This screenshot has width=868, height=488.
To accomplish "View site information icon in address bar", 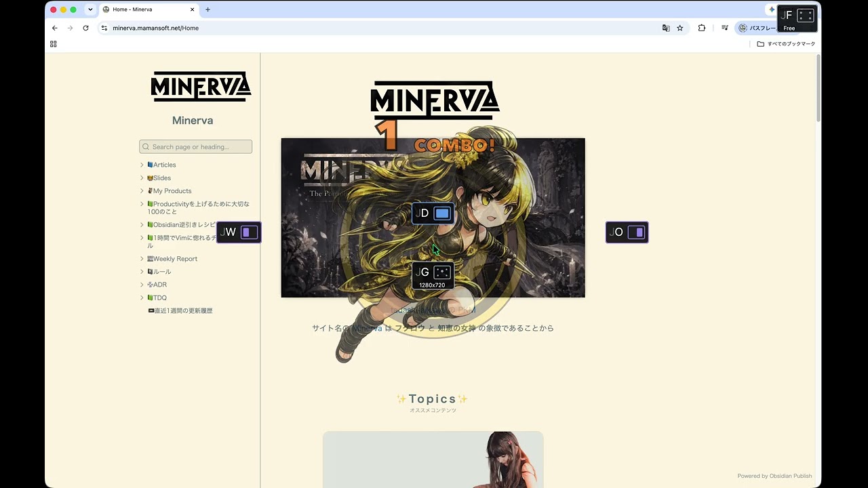I will tap(104, 28).
